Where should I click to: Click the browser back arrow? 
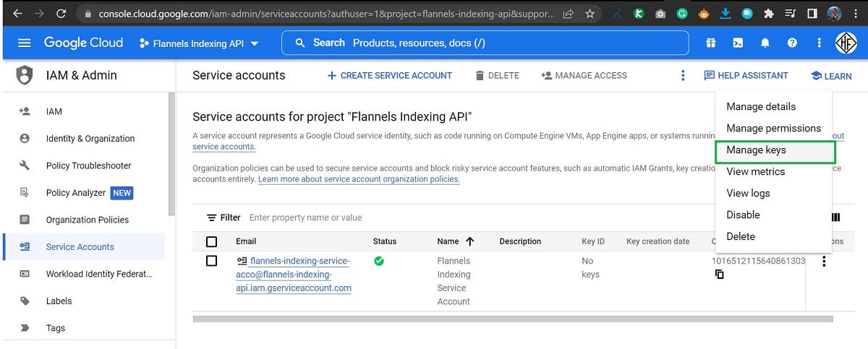coord(17,13)
